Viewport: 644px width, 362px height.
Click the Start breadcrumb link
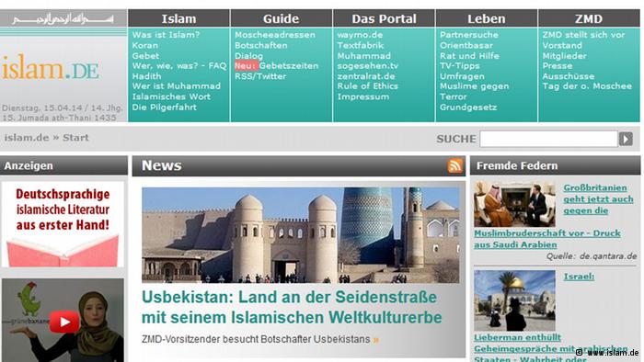(75, 138)
